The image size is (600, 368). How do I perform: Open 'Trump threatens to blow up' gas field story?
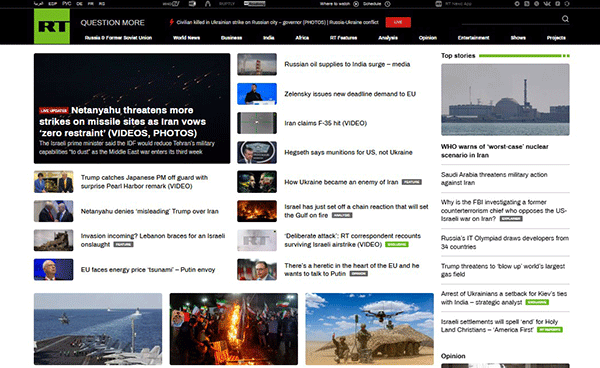pyautogui.click(x=503, y=270)
